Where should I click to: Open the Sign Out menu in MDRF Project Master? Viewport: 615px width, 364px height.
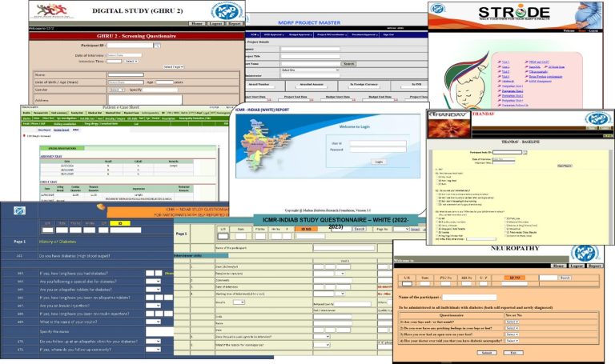(389, 35)
